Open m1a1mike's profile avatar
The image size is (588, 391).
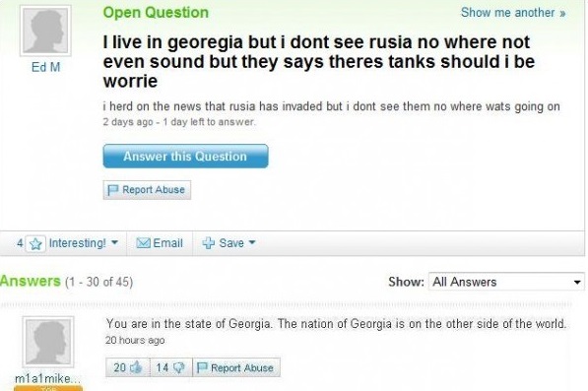[48, 342]
